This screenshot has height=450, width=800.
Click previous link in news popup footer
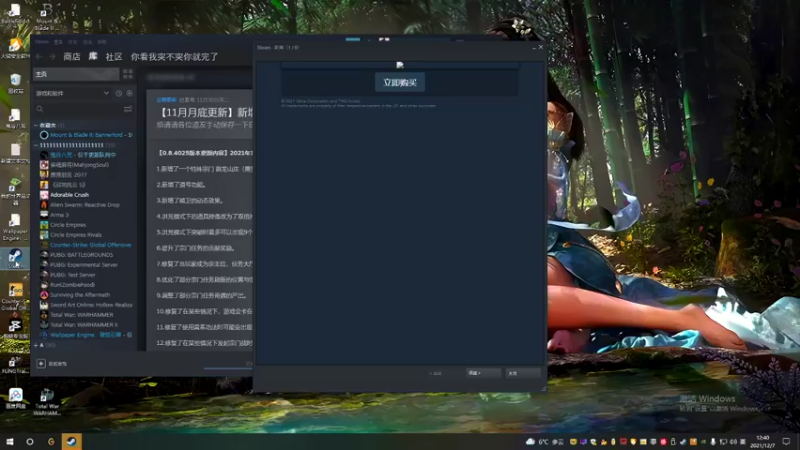436,373
